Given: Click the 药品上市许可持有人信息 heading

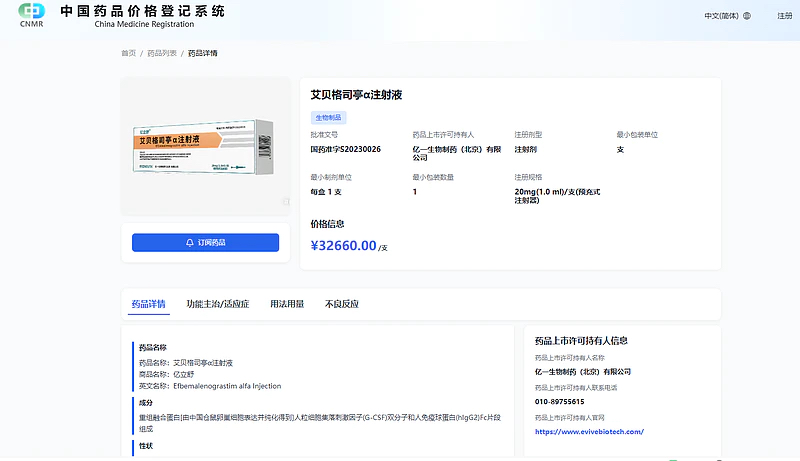Looking at the screenshot, I should (x=581, y=341).
